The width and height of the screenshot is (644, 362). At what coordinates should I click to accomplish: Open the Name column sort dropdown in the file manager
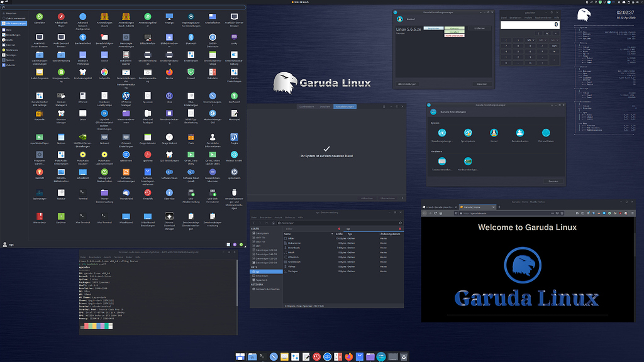pos(333,234)
